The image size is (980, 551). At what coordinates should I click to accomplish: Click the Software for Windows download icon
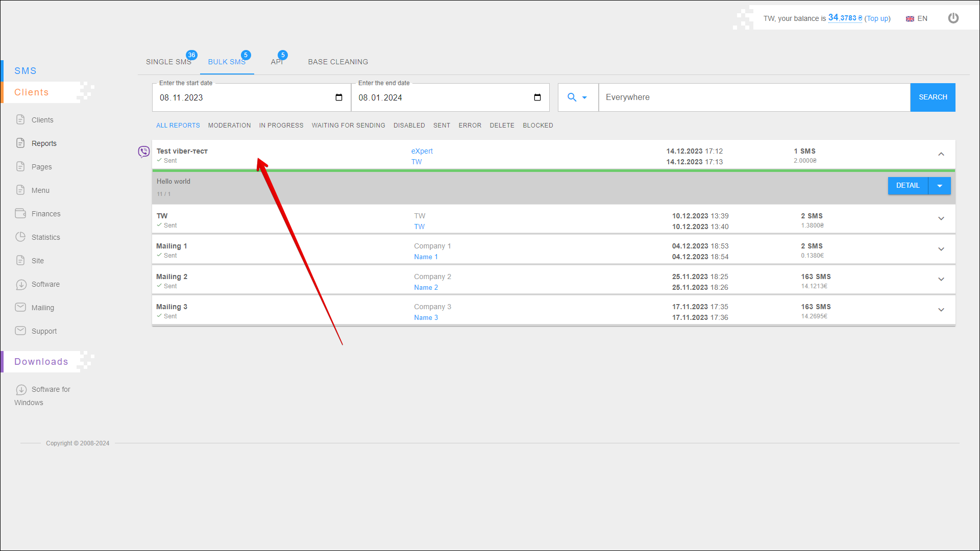[21, 389]
